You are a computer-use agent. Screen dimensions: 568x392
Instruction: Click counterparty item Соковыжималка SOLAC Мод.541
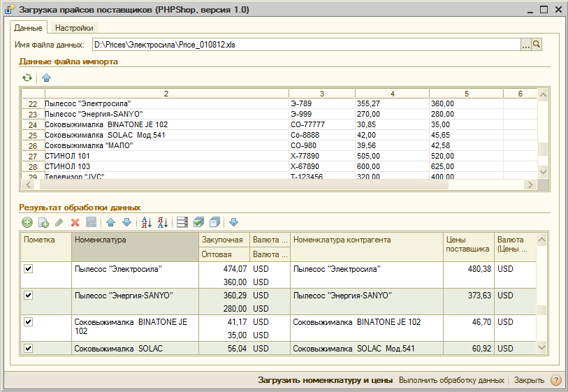[367, 348]
